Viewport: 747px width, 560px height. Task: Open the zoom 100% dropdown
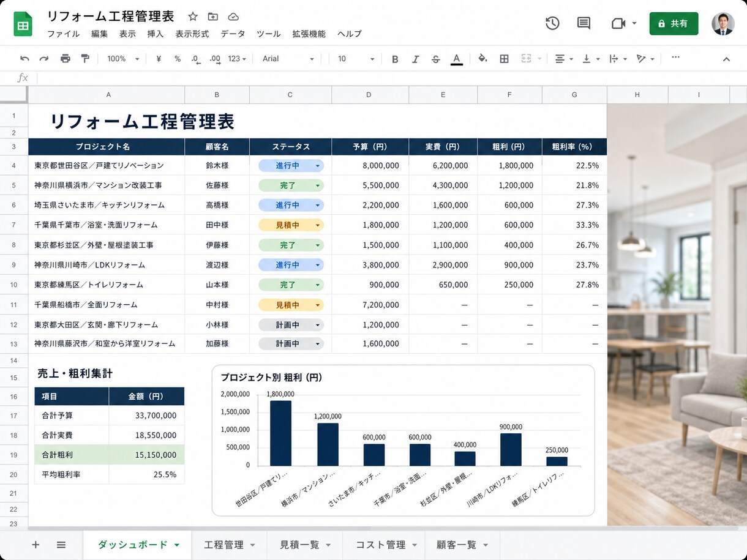pos(123,59)
